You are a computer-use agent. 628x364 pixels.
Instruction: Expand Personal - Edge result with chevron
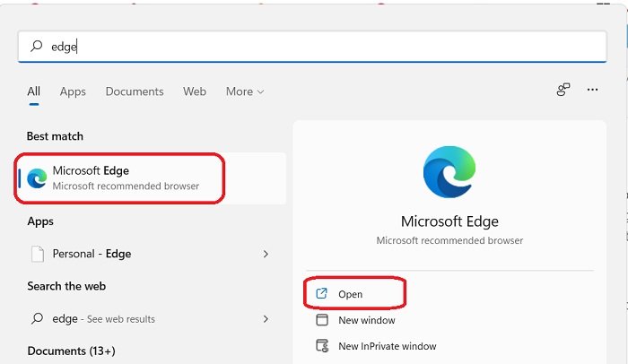click(266, 254)
